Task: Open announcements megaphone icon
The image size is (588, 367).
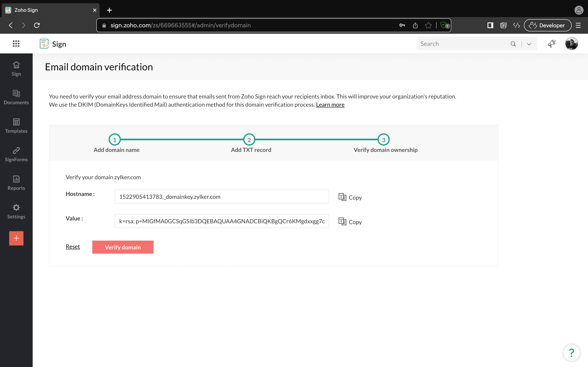Action: point(552,44)
